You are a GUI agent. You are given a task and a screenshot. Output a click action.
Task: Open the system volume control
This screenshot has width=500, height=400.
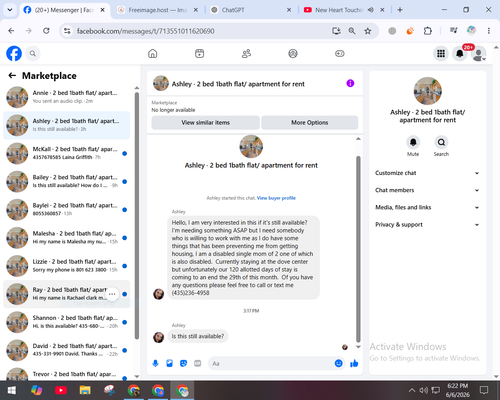point(423,390)
